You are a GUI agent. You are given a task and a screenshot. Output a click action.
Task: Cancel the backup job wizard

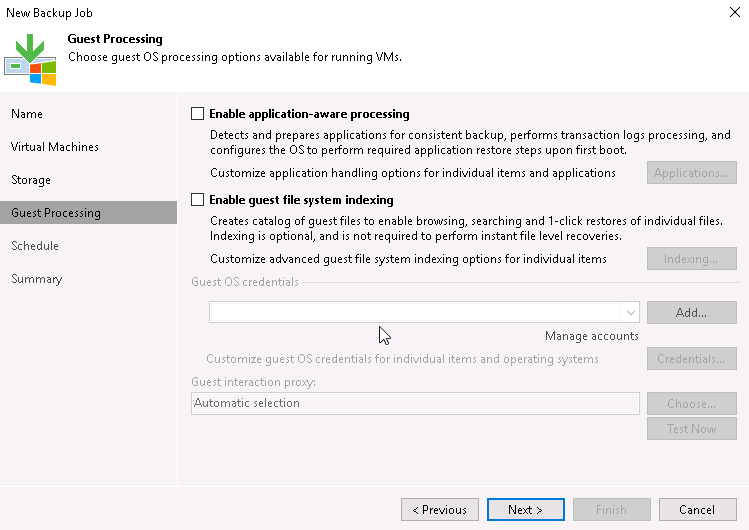[697, 509]
